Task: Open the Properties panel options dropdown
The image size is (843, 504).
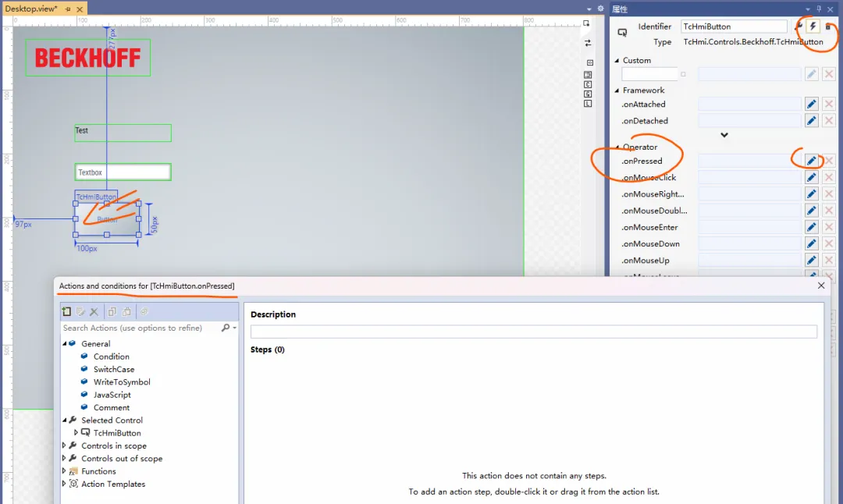Action: [x=808, y=9]
